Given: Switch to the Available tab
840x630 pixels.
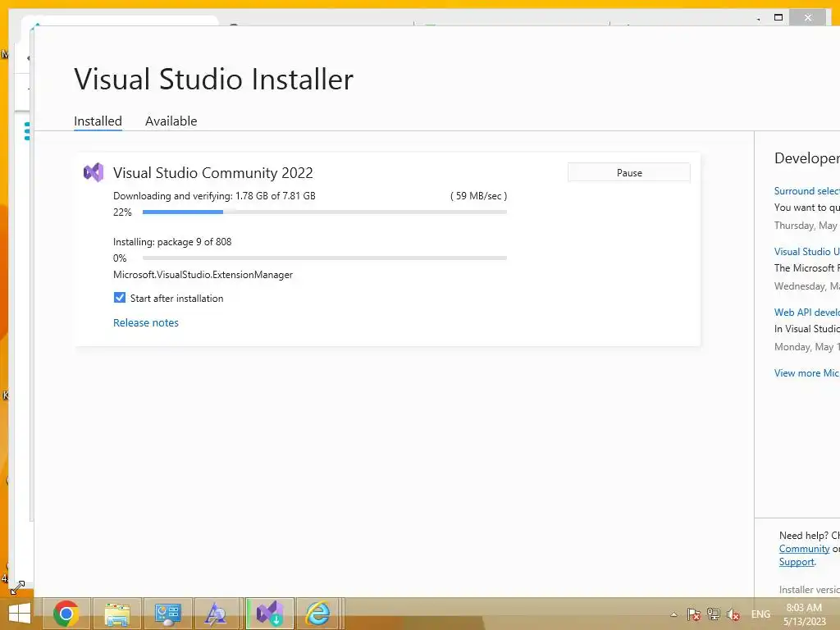Looking at the screenshot, I should point(171,121).
